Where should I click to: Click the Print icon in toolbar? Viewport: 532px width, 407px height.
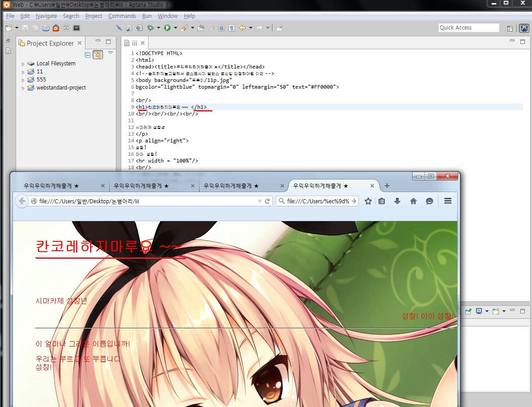click(x=46, y=28)
